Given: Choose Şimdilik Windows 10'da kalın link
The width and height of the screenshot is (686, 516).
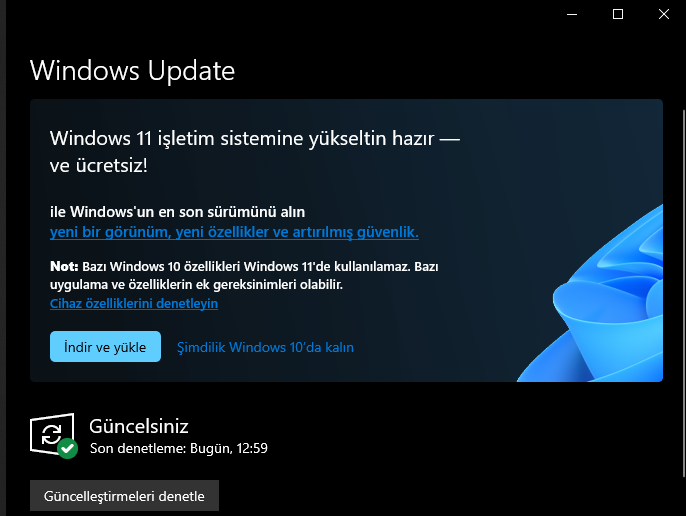Looking at the screenshot, I should [265, 348].
